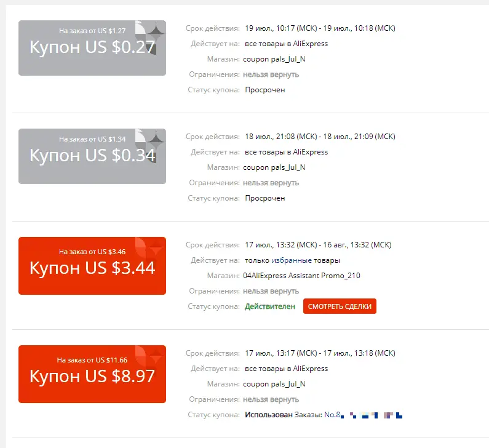Click the corner decoration on $8.97 coupon
The height and width of the screenshot is (448, 489).
150,356
